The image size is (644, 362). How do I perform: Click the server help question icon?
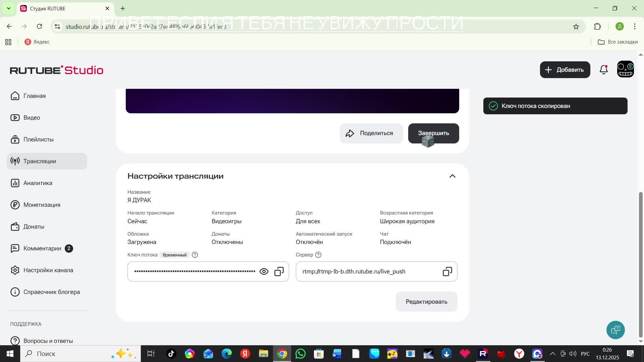pyautogui.click(x=318, y=255)
